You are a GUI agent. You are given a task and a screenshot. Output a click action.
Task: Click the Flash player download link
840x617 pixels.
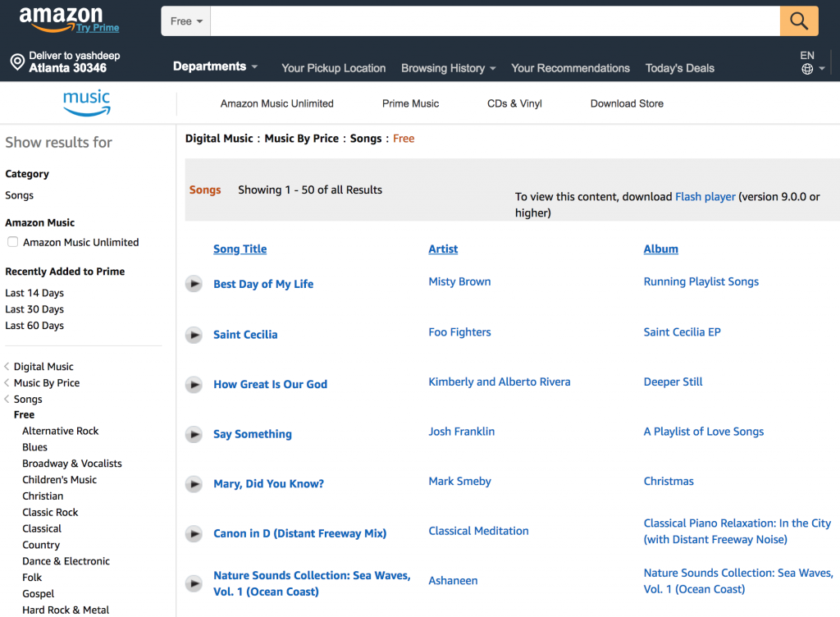point(705,197)
